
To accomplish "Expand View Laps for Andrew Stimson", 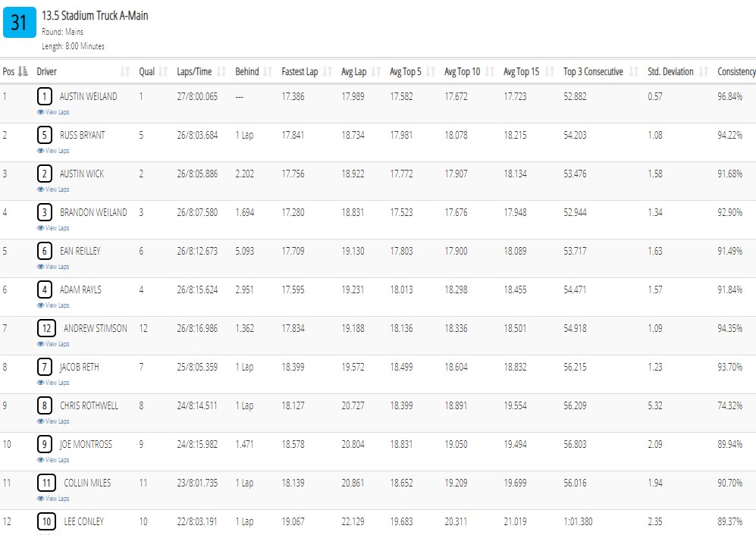I will 53,343.
